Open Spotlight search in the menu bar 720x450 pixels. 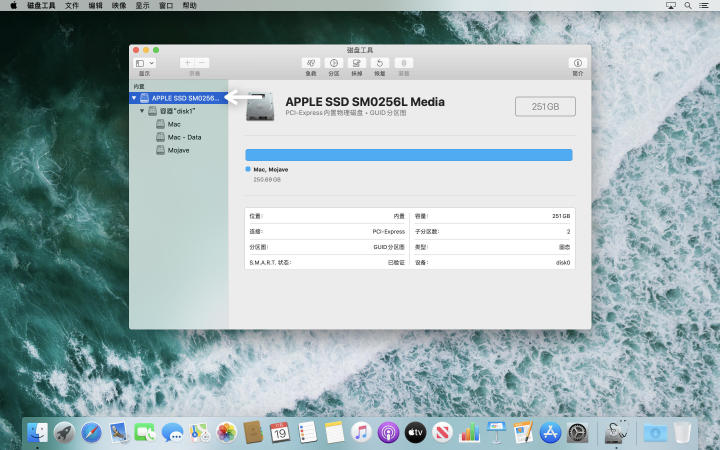[x=688, y=6]
